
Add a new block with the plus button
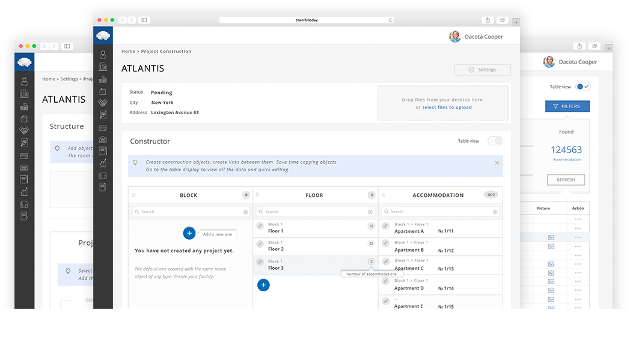pos(189,233)
